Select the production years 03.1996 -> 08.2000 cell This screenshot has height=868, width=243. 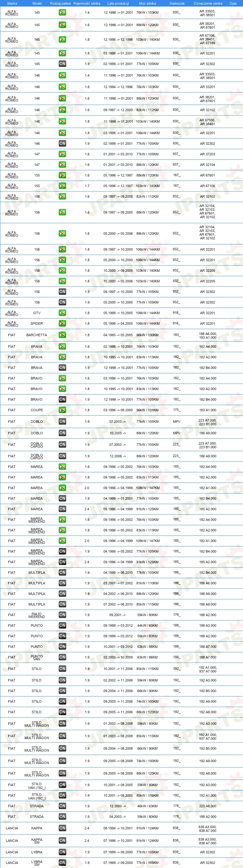(118, 410)
